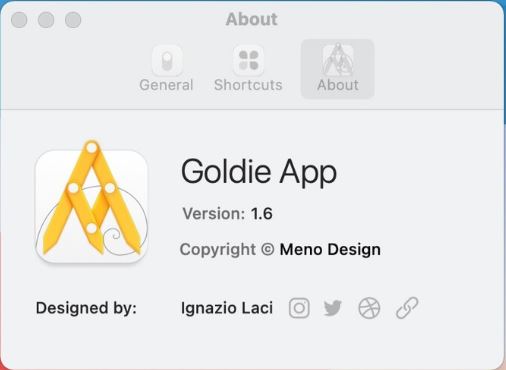Open the designer's website chain-link icon
The width and height of the screenshot is (506, 370).
point(407,308)
